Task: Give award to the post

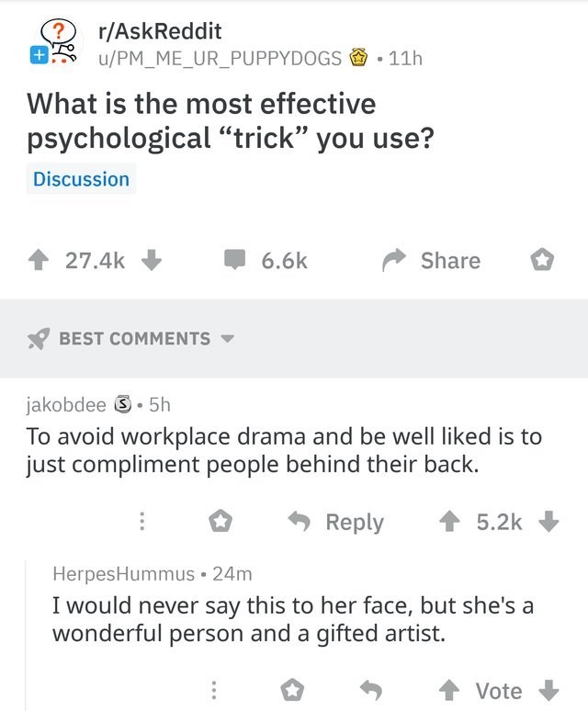Action: coord(542,260)
